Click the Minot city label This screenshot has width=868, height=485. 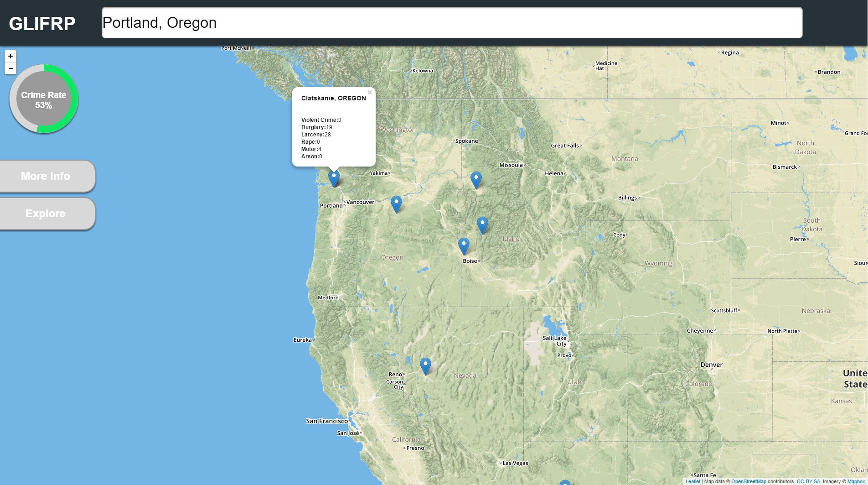click(x=779, y=123)
